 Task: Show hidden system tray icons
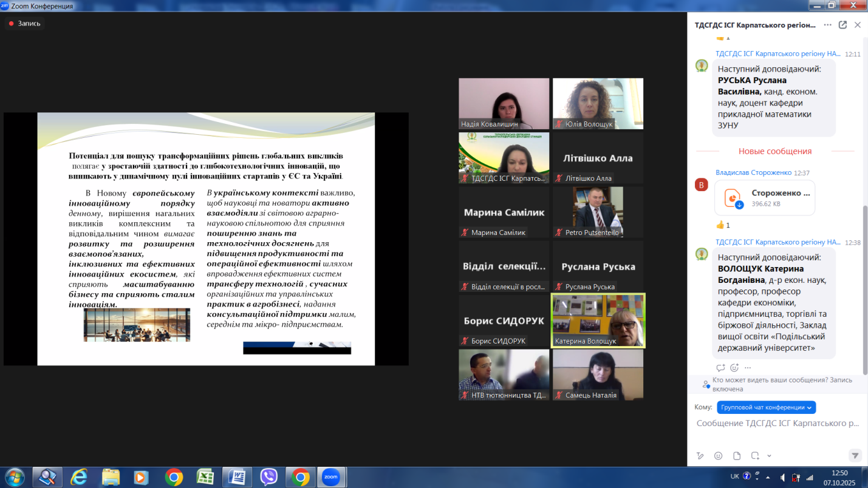pyautogui.click(x=767, y=477)
